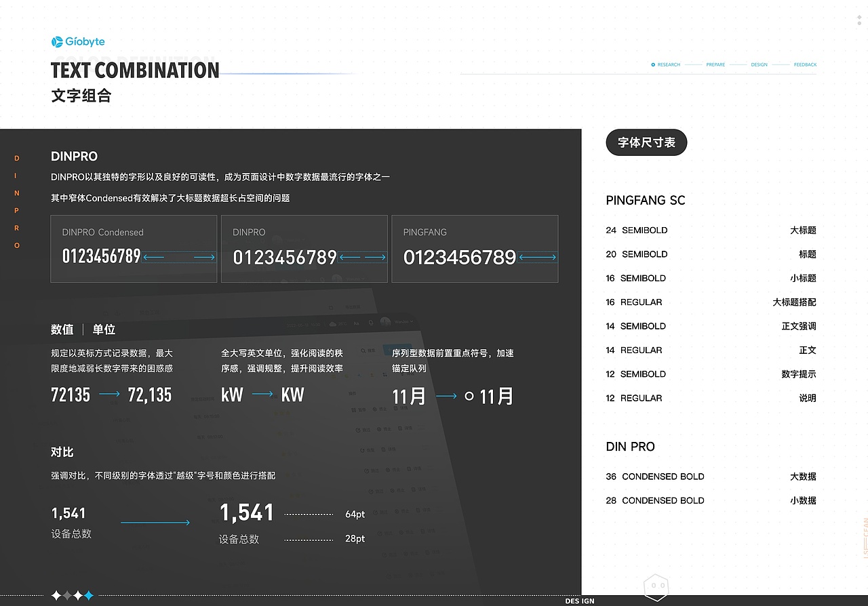The width and height of the screenshot is (868, 606).
Task: Select the PINGFANG sample card
Action: (x=475, y=249)
